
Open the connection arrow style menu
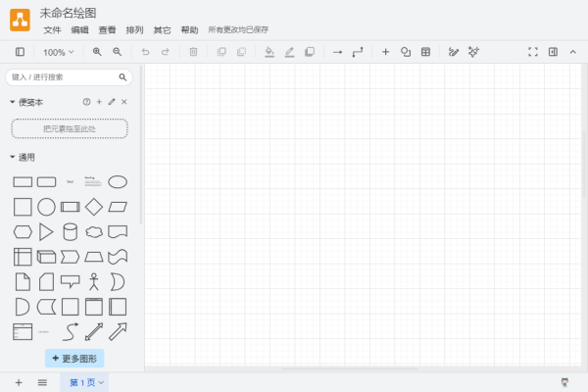tap(337, 52)
